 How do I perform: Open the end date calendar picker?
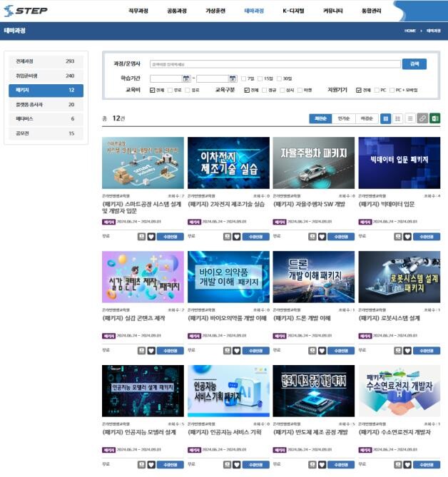click(233, 78)
